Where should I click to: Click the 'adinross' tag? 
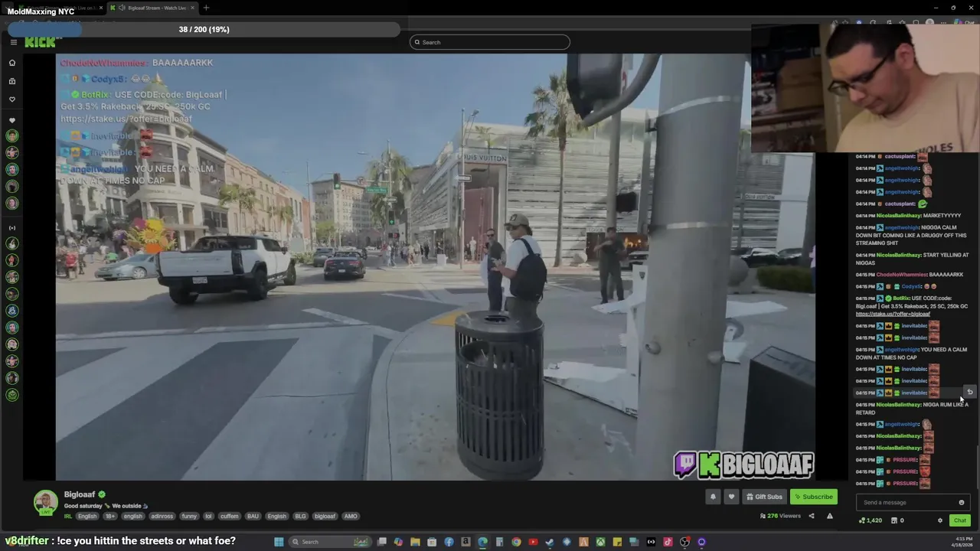point(162,516)
